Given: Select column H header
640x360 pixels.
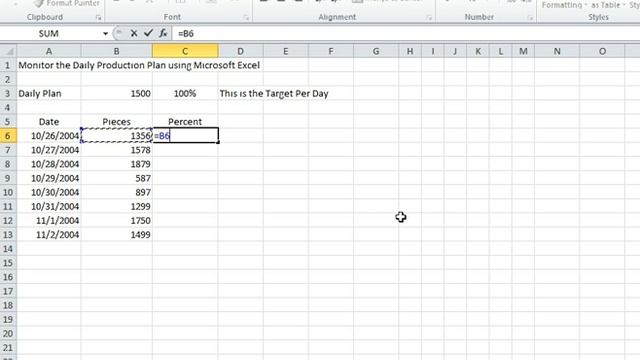Looking at the screenshot, I should click(410, 51).
